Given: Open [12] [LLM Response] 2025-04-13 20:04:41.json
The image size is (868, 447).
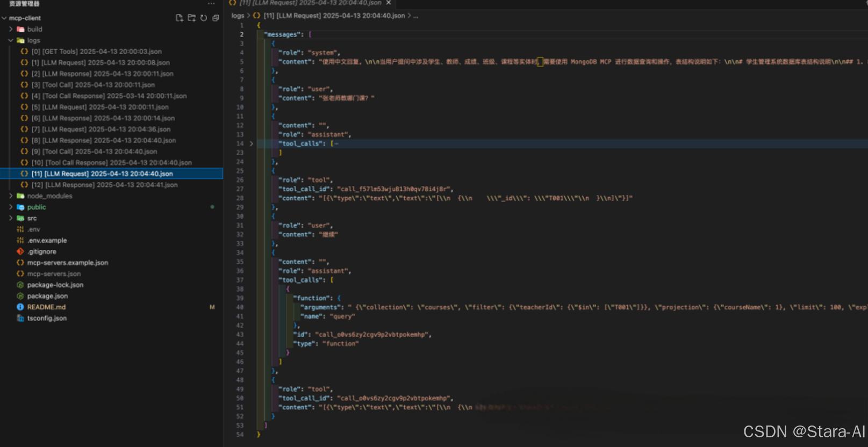Looking at the screenshot, I should [104, 185].
